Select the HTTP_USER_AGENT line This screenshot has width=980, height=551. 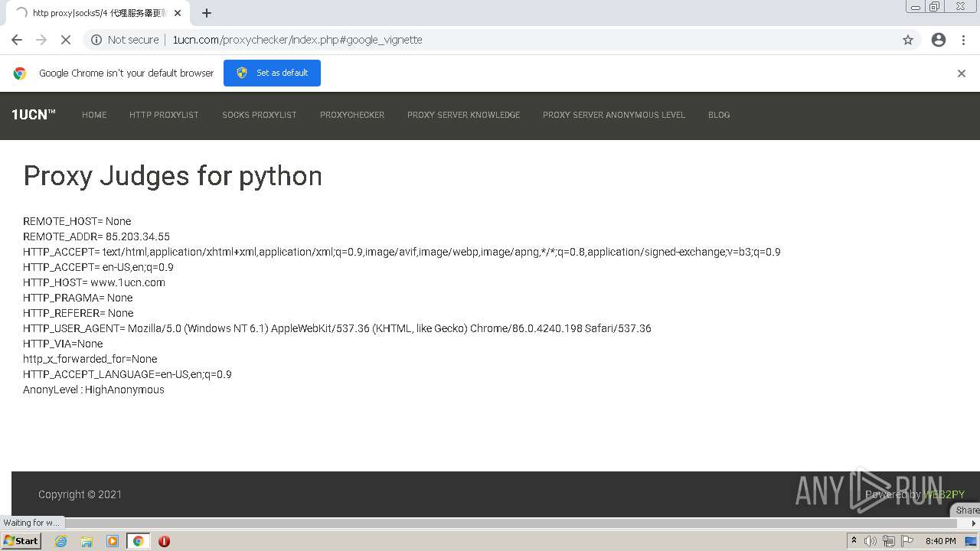tap(337, 328)
